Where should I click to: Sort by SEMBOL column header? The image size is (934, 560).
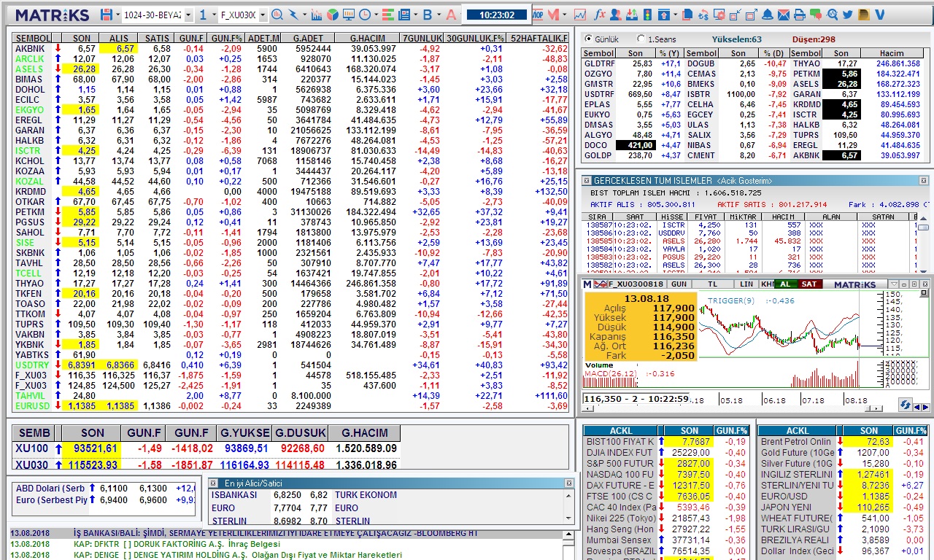pyautogui.click(x=33, y=38)
